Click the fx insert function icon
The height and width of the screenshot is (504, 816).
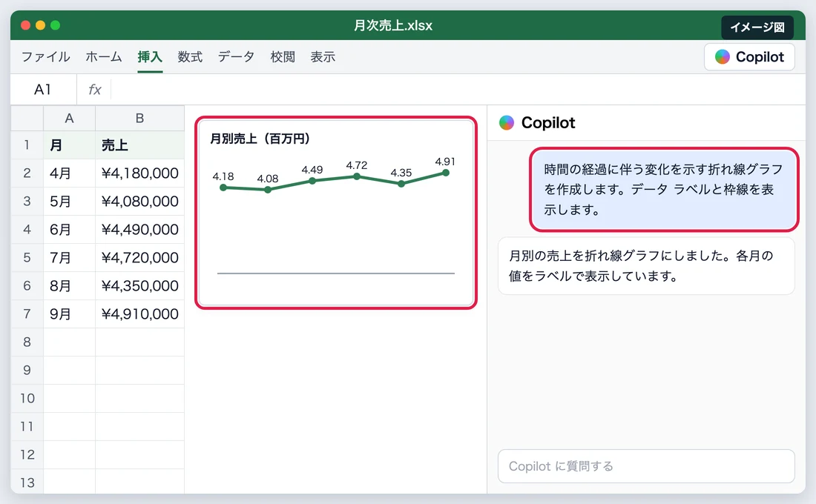[x=95, y=90]
